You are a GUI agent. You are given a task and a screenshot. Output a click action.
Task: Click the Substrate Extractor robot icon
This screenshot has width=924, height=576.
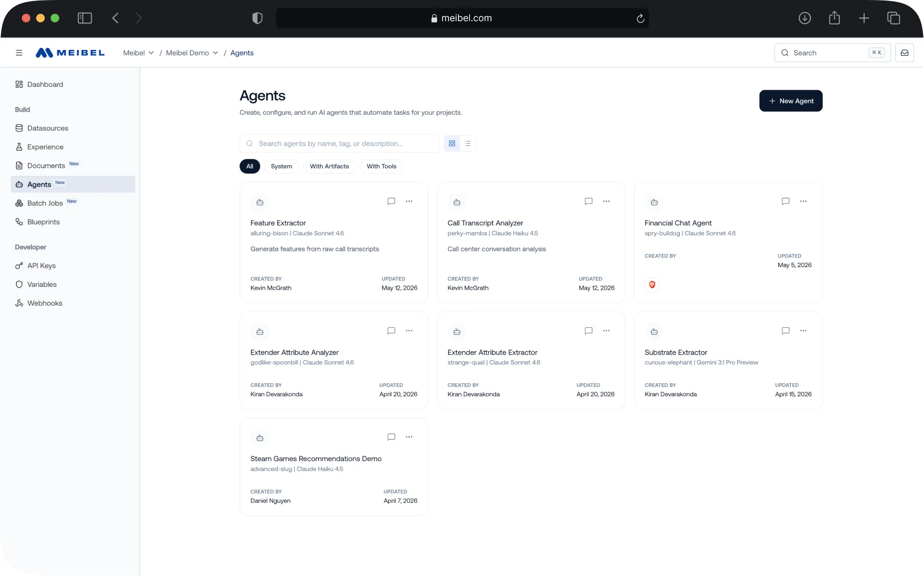coord(654,332)
